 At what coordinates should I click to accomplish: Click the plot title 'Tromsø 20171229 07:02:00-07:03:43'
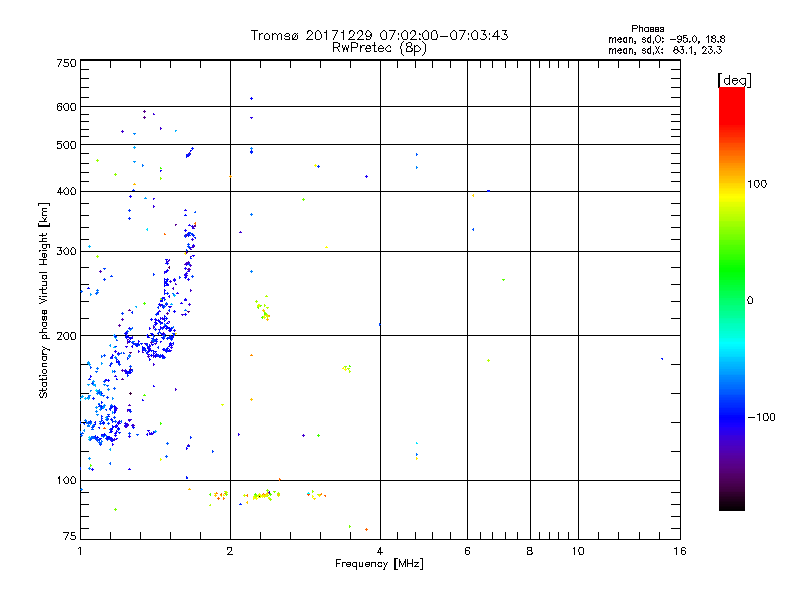click(x=379, y=35)
